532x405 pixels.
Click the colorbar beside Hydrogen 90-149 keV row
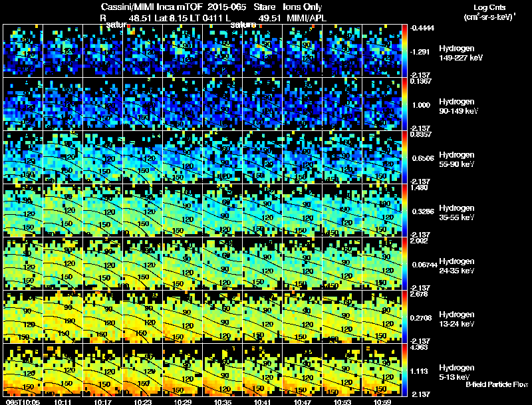click(x=404, y=104)
